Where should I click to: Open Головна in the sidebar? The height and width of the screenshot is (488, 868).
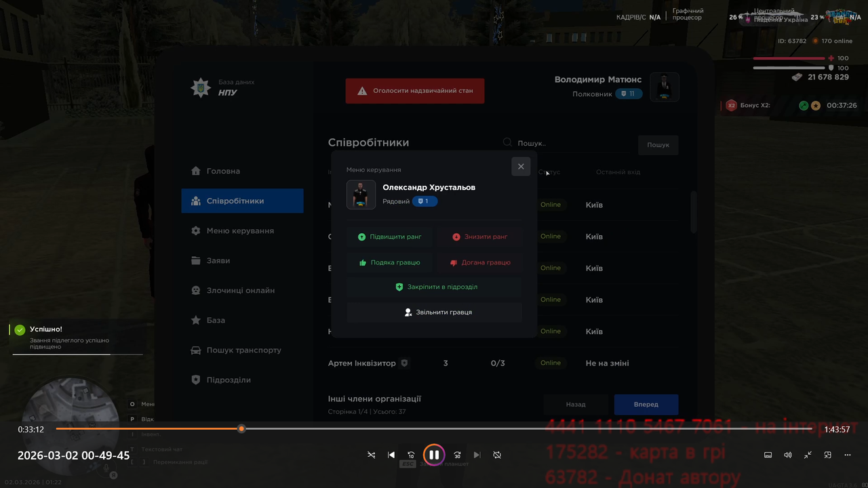(242, 171)
